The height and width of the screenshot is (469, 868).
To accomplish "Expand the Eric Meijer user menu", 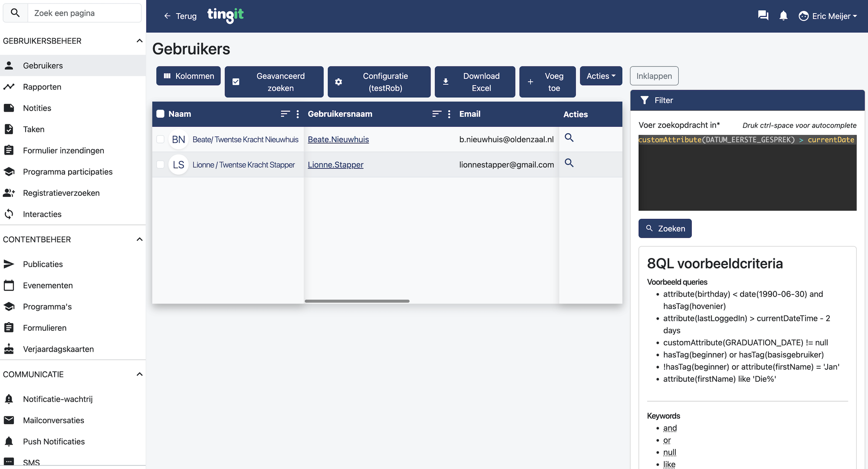I will pos(828,16).
